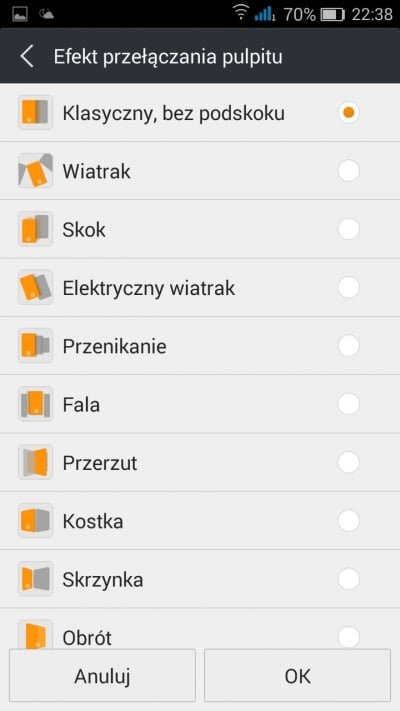Cancel with the Anuluj button

click(102, 676)
